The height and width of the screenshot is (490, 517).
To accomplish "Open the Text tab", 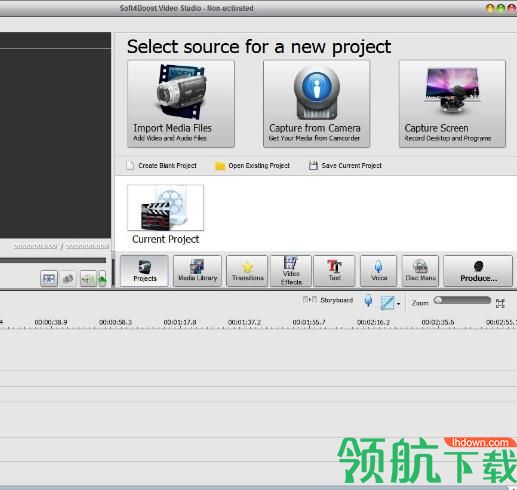I will pos(334,271).
